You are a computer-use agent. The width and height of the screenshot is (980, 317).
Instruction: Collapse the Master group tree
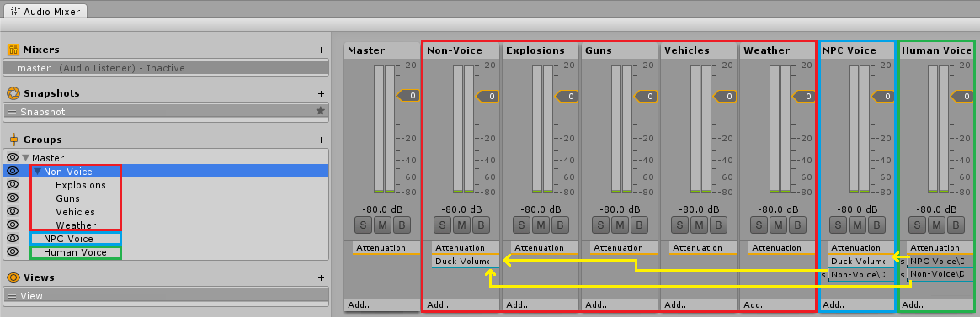coord(25,158)
